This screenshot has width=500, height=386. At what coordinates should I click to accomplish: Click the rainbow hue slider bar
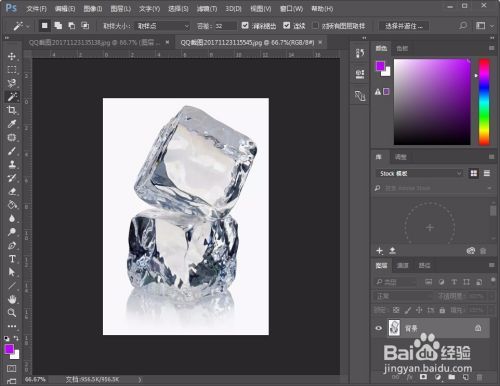point(484,102)
